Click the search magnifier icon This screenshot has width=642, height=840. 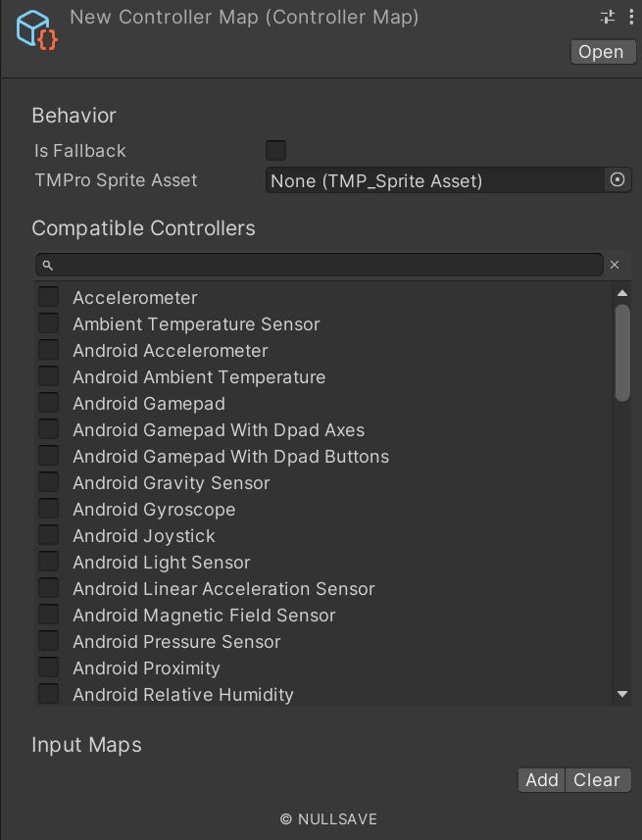pos(47,265)
